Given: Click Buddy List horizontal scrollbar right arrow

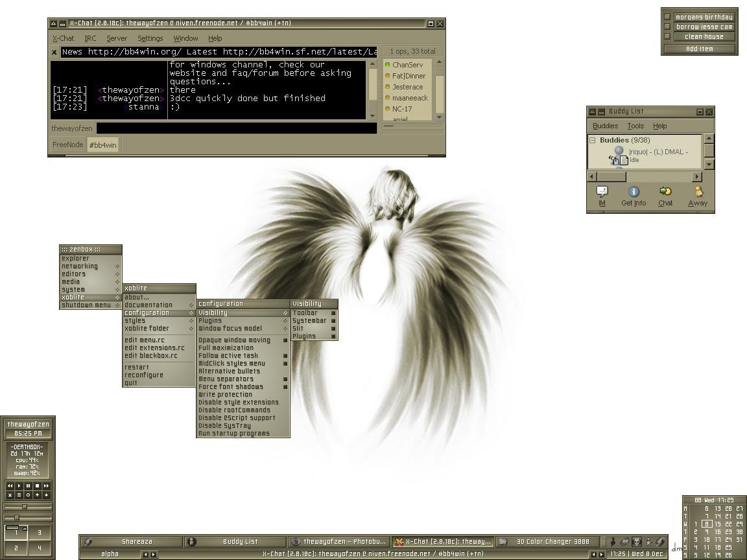Looking at the screenshot, I should (x=697, y=177).
